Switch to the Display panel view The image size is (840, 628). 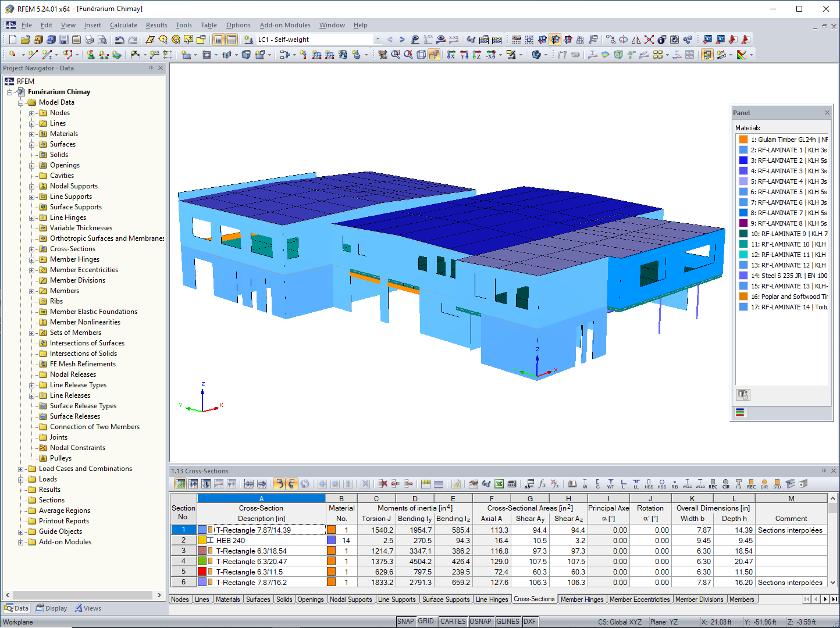[x=51, y=608]
